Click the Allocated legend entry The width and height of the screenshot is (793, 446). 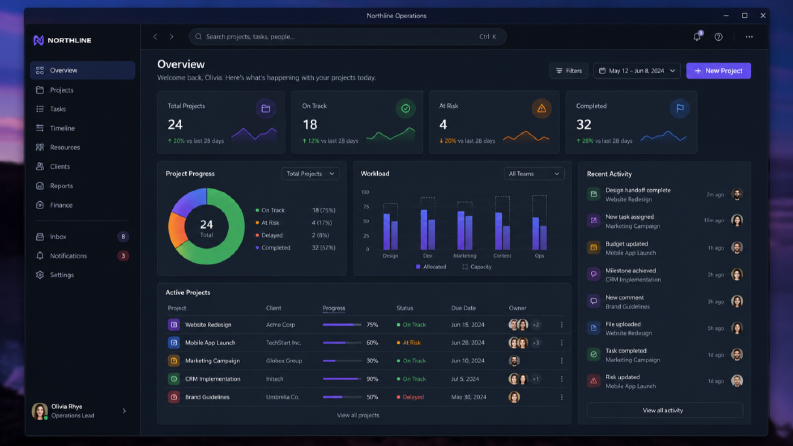pyautogui.click(x=431, y=267)
